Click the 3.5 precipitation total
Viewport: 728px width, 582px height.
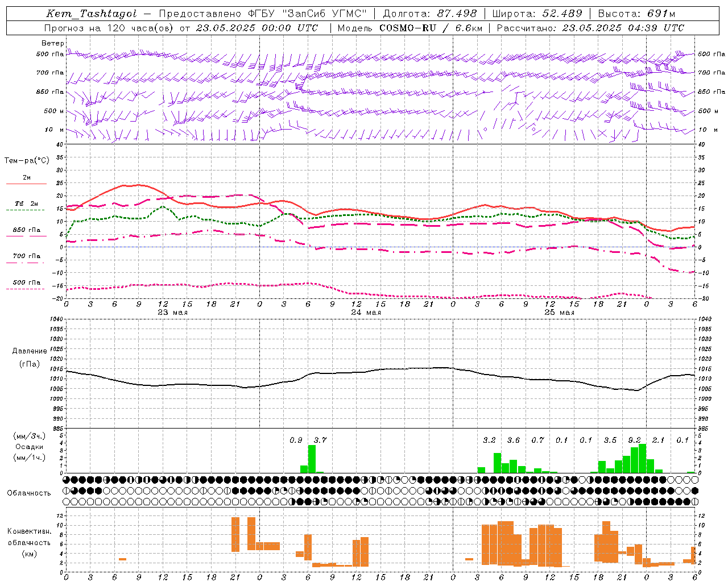610,440
